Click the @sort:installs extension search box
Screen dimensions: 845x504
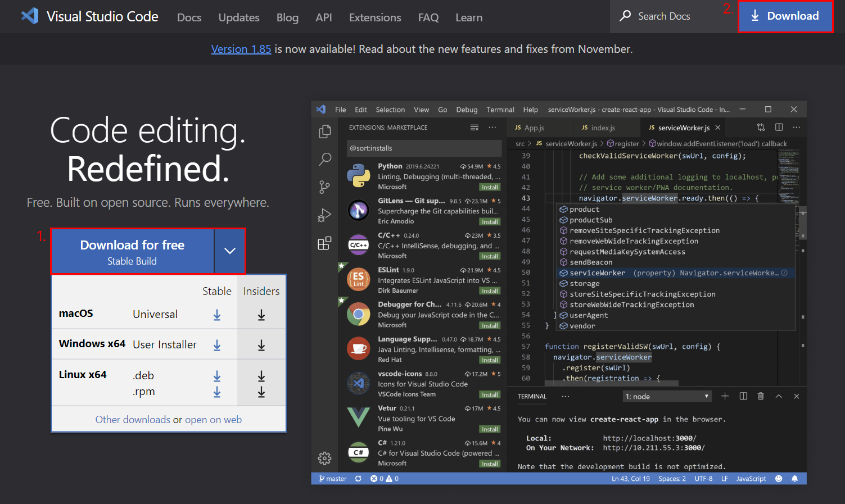pos(424,148)
